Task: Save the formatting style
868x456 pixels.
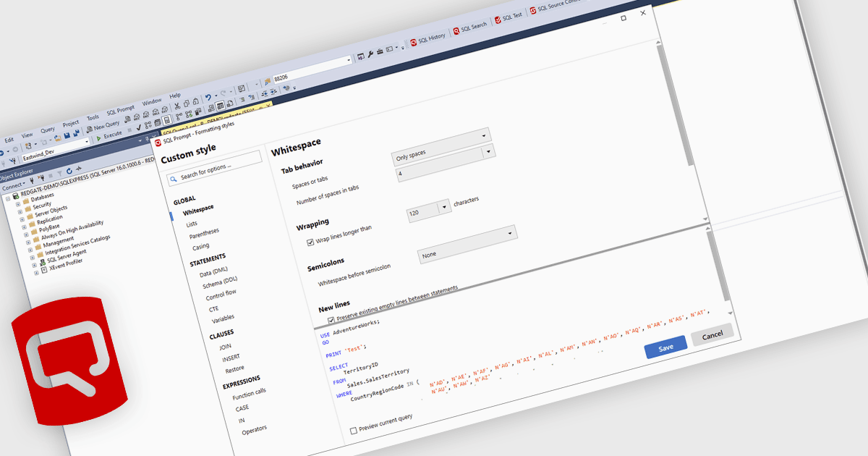Action: click(x=665, y=347)
